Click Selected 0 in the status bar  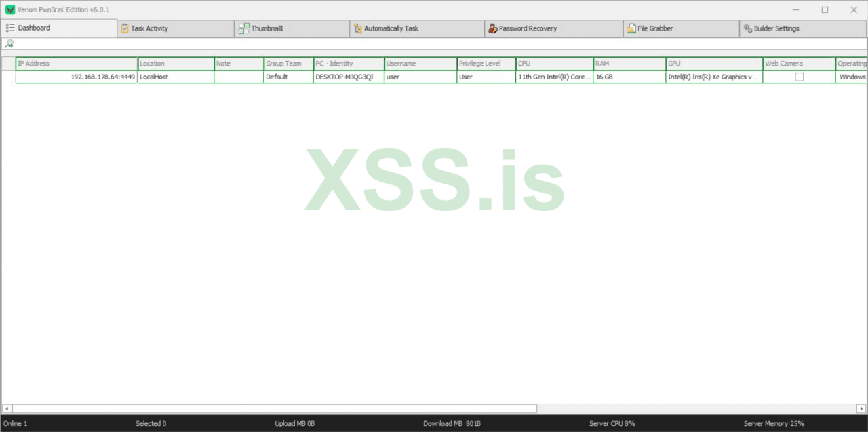coord(151,424)
